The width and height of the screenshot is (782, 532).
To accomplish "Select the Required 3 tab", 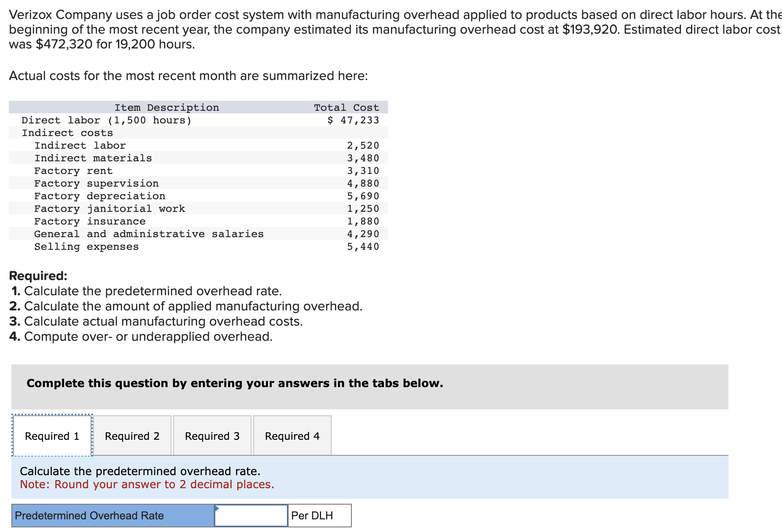I will 212,436.
